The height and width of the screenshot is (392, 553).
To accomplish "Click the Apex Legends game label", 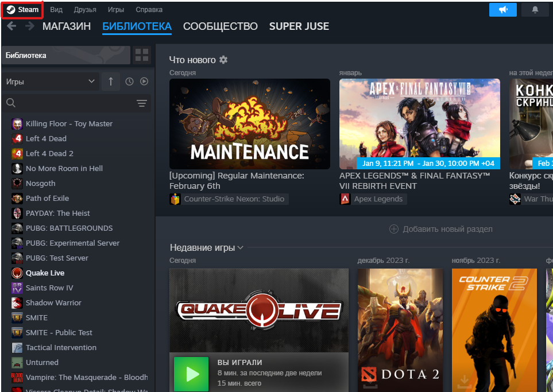I will [x=378, y=199].
